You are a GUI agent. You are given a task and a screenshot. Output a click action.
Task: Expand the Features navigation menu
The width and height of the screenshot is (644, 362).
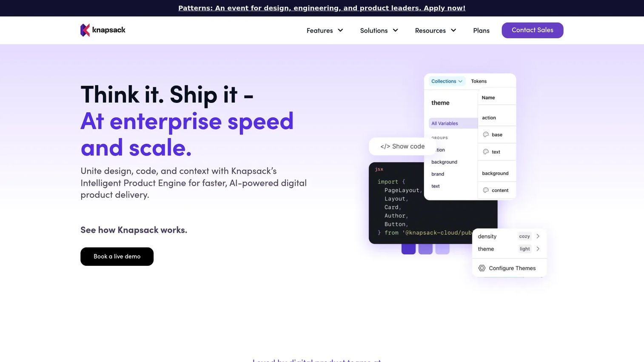click(325, 31)
